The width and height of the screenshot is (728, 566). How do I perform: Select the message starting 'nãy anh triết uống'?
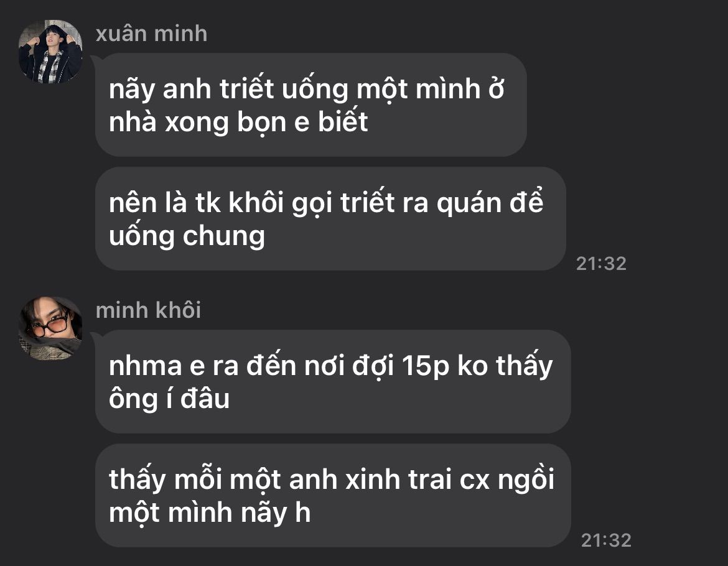coord(310,105)
